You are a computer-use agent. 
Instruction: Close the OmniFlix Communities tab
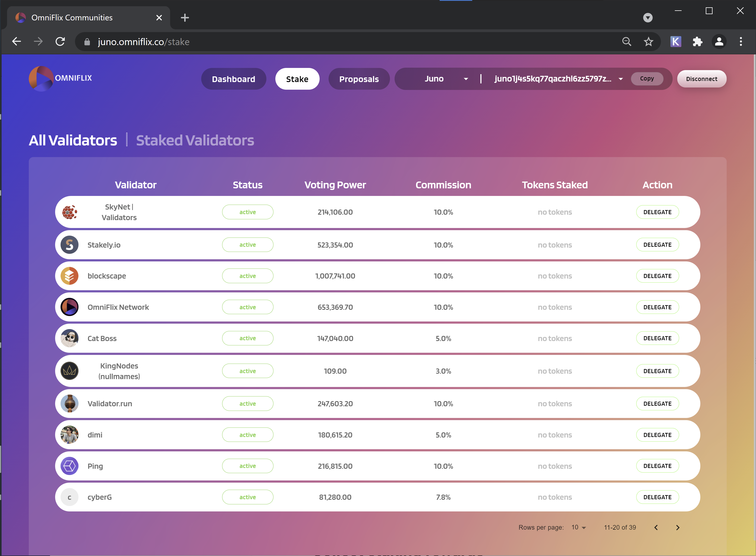pyautogui.click(x=159, y=17)
